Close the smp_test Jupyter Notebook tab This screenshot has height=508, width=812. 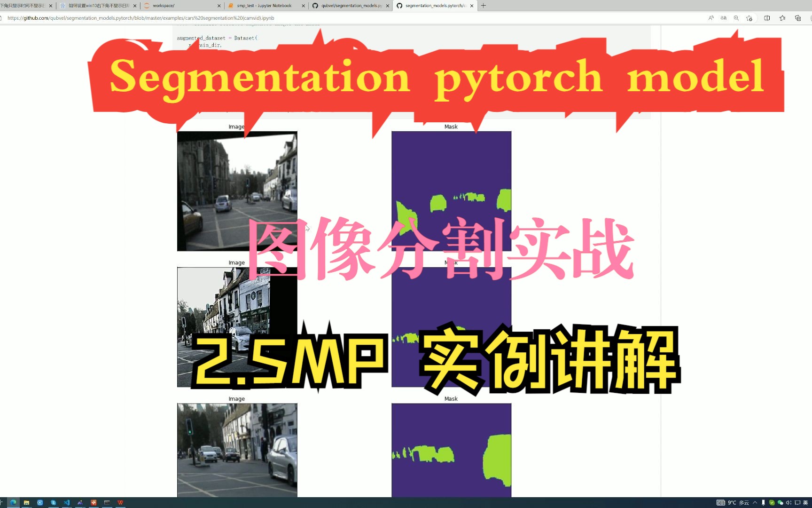(303, 6)
